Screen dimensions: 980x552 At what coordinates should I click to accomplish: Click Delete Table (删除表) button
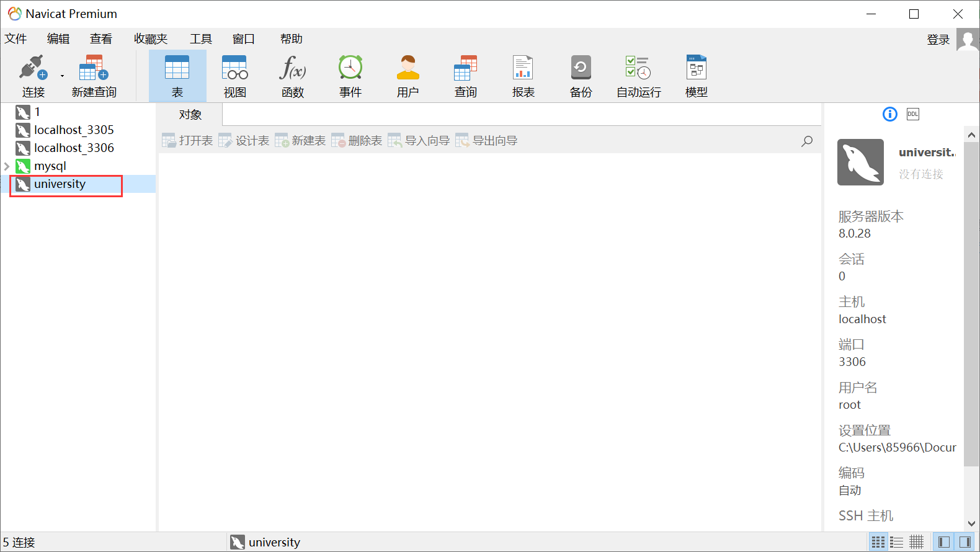357,141
